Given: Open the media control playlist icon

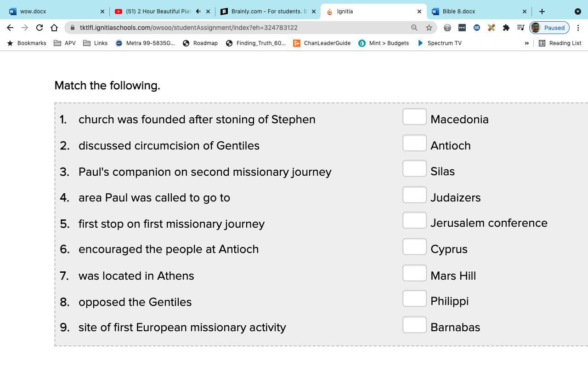Looking at the screenshot, I should pos(520,28).
